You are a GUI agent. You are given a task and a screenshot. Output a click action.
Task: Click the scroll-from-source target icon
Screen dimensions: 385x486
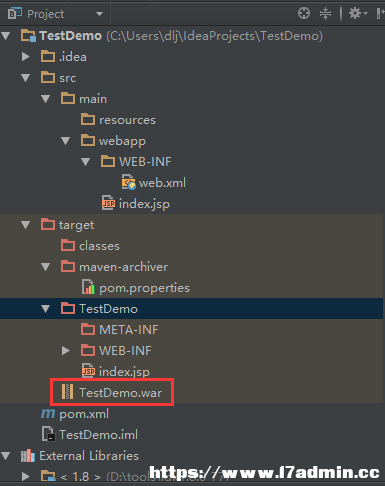(x=304, y=14)
